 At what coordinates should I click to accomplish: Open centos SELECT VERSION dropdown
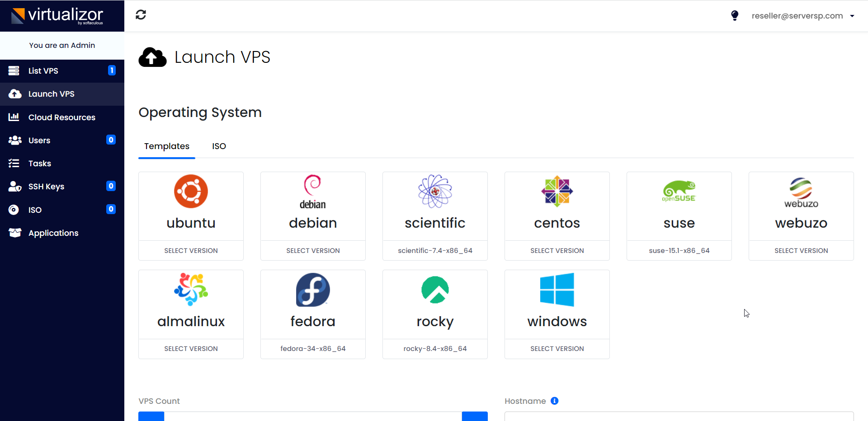[x=557, y=251]
